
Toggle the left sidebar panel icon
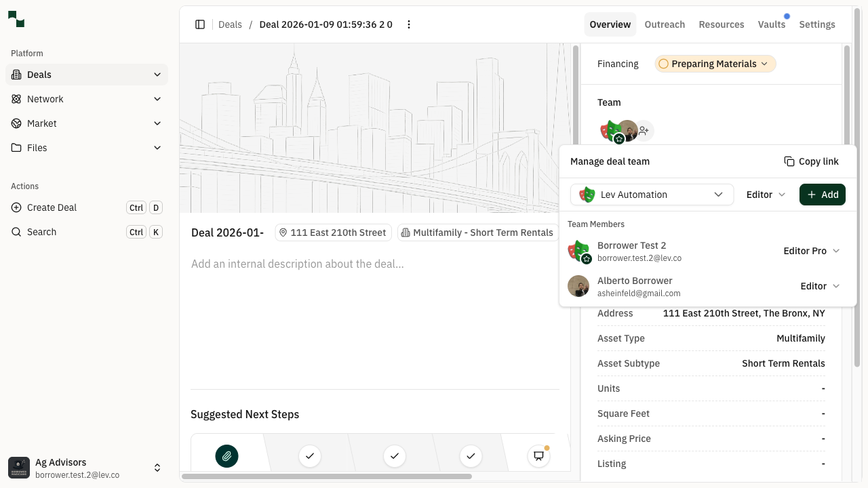[x=200, y=24]
